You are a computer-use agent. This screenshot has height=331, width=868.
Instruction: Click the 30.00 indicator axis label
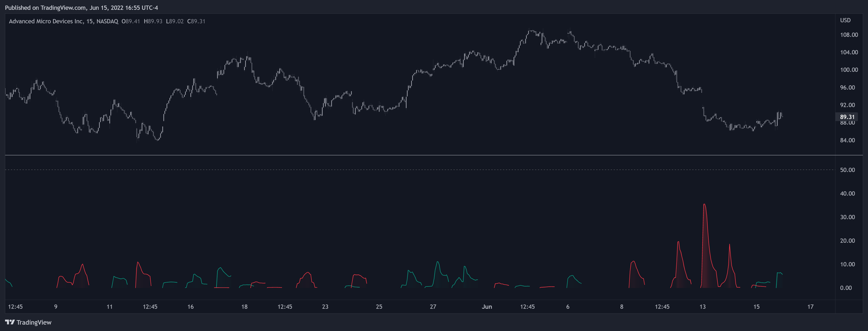click(847, 217)
